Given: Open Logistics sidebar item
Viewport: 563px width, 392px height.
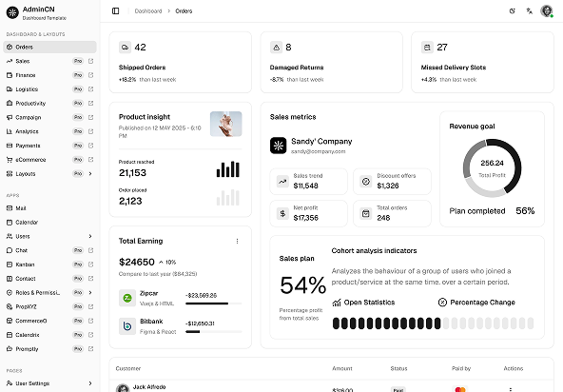Looking at the screenshot, I should [49, 89].
